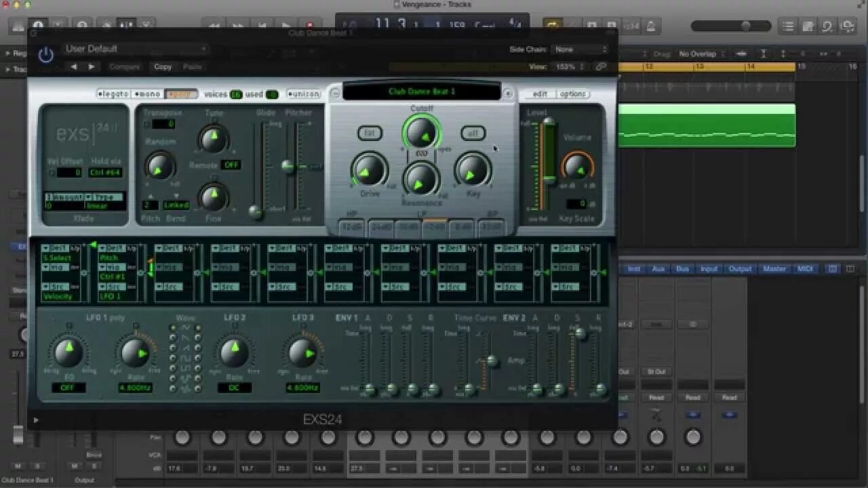Toggle unison mode
Screen dimensions: 868x488
[x=303, y=94]
